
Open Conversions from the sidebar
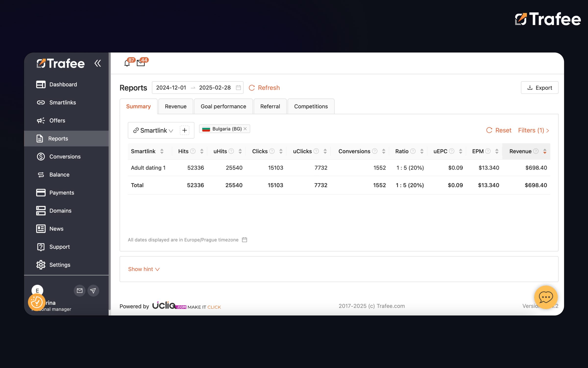point(66,157)
